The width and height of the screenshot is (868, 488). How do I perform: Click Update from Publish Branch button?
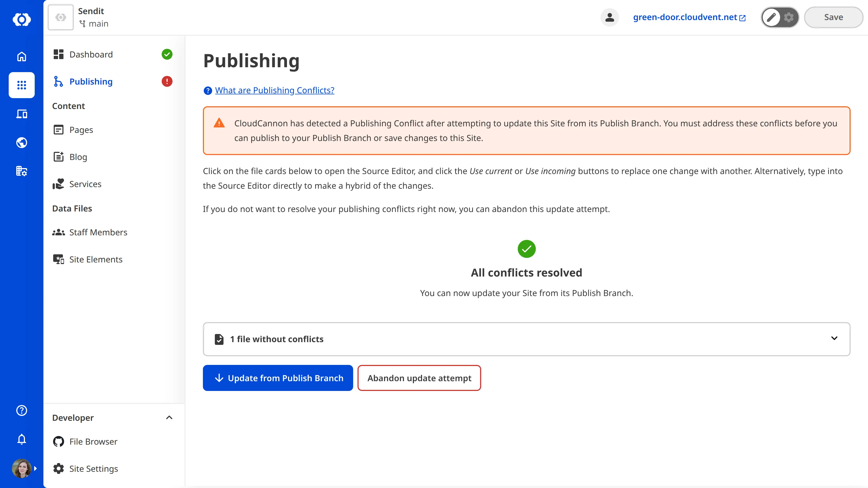[x=278, y=378]
